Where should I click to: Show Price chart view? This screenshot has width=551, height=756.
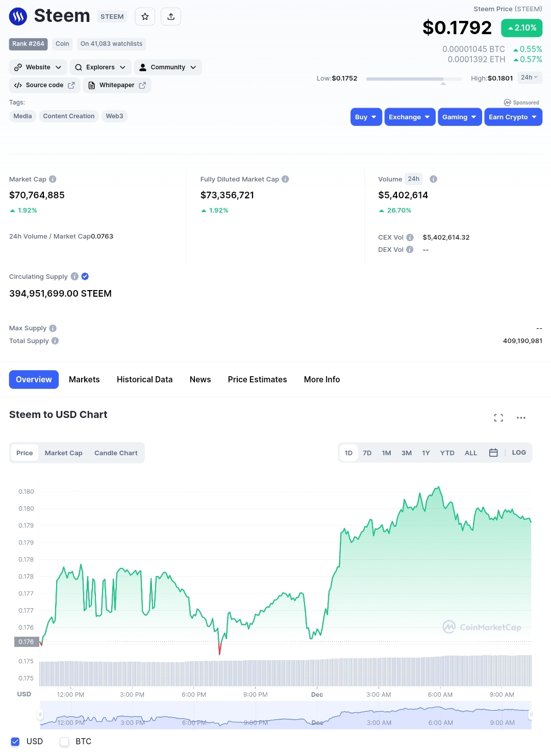pos(24,453)
